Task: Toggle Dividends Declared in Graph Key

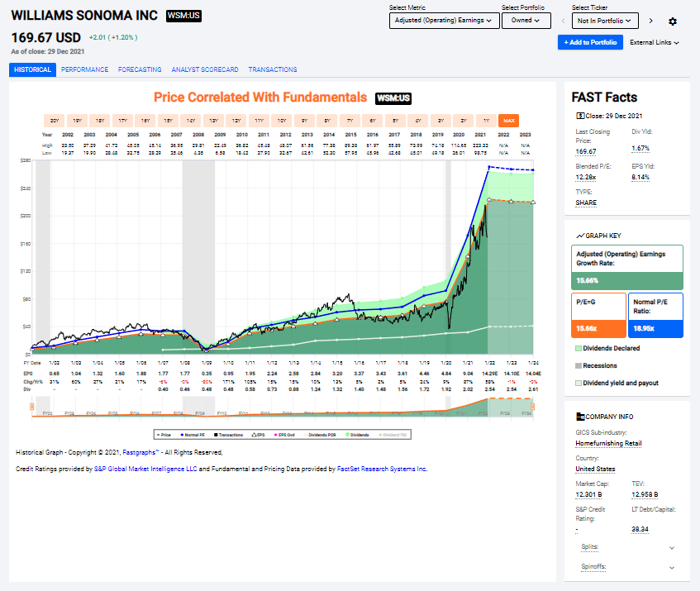Action: [x=607, y=348]
